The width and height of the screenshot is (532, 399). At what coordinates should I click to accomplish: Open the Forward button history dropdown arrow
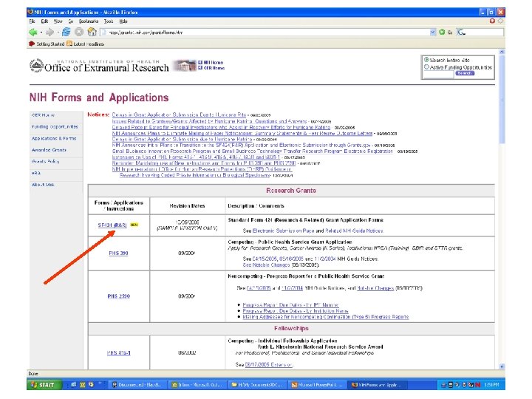(x=58, y=33)
